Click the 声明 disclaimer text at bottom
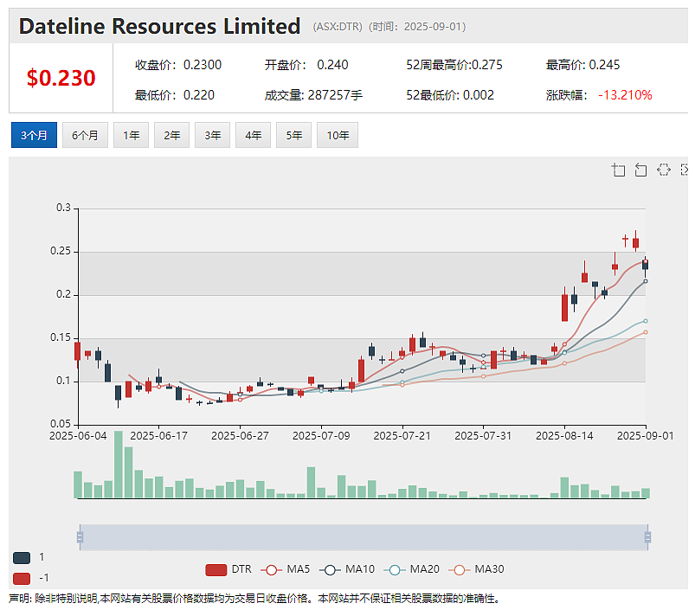This screenshot has width=695, height=616. click(254, 599)
